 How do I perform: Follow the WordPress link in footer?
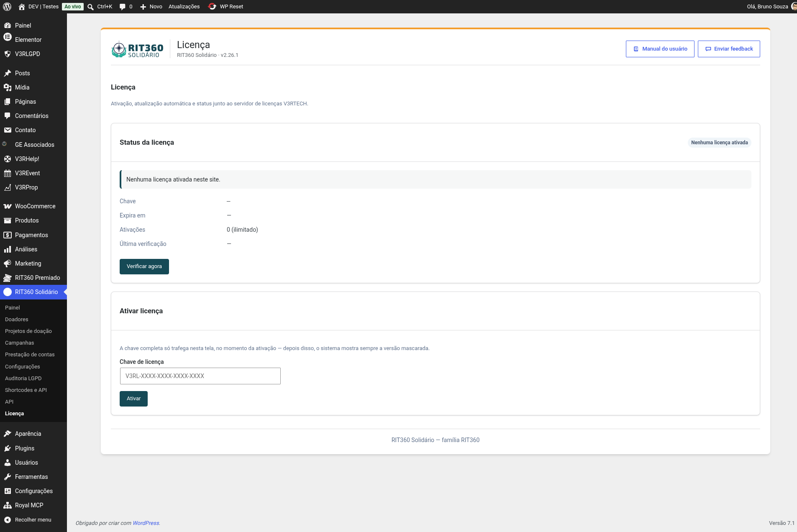point(146,523)
